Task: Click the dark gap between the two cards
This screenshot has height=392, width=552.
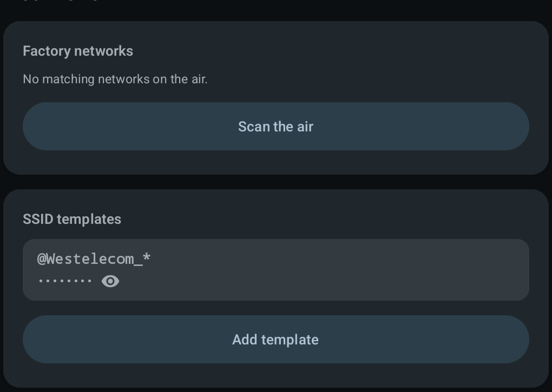Action: [275, 182]
